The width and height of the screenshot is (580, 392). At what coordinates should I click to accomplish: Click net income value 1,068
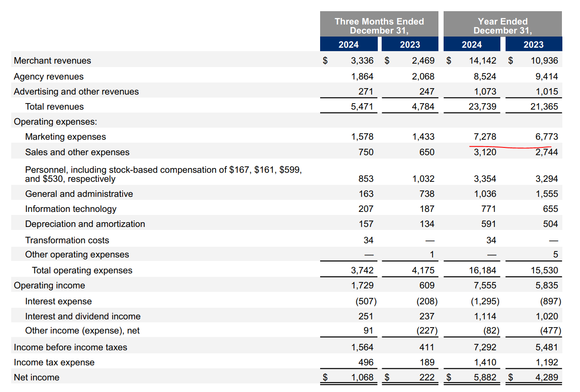click(x=362, y=377)
